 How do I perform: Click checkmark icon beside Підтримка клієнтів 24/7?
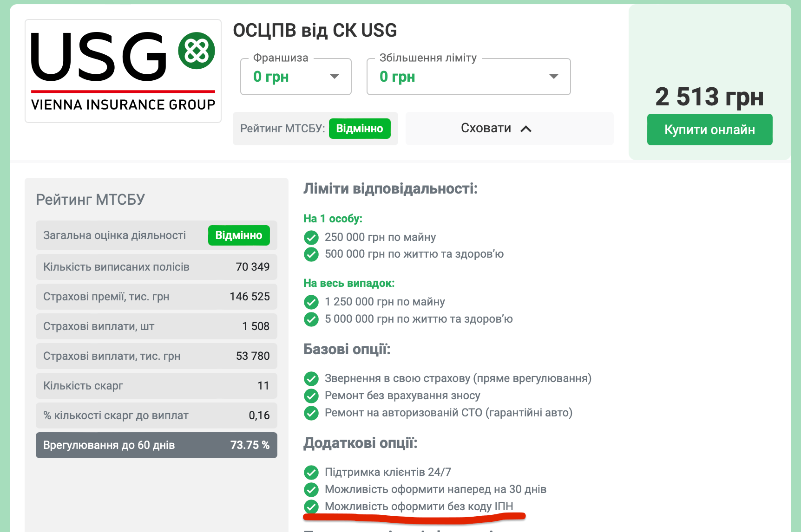point(311,473)
